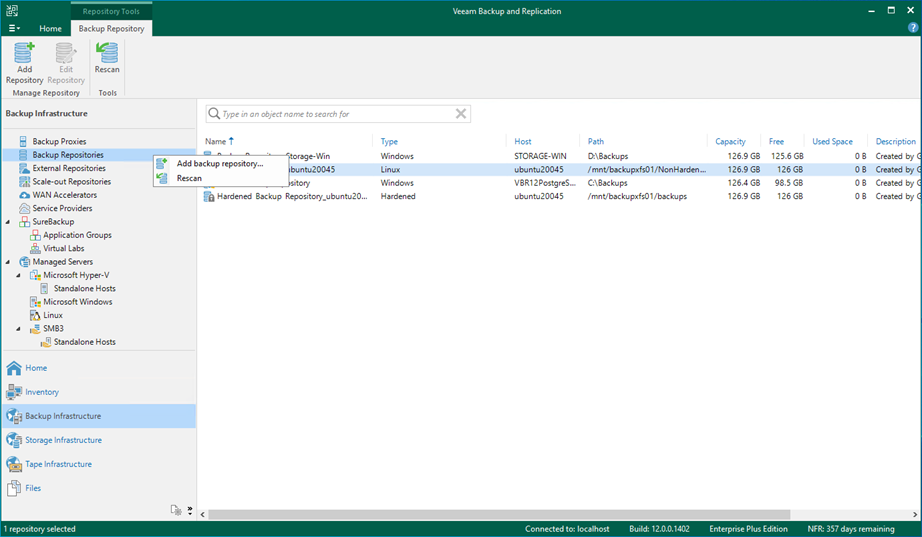This screenshot has height=537, width=922.
Task: Click SMB3 icon in tree
Action: (x=35, y=328)
